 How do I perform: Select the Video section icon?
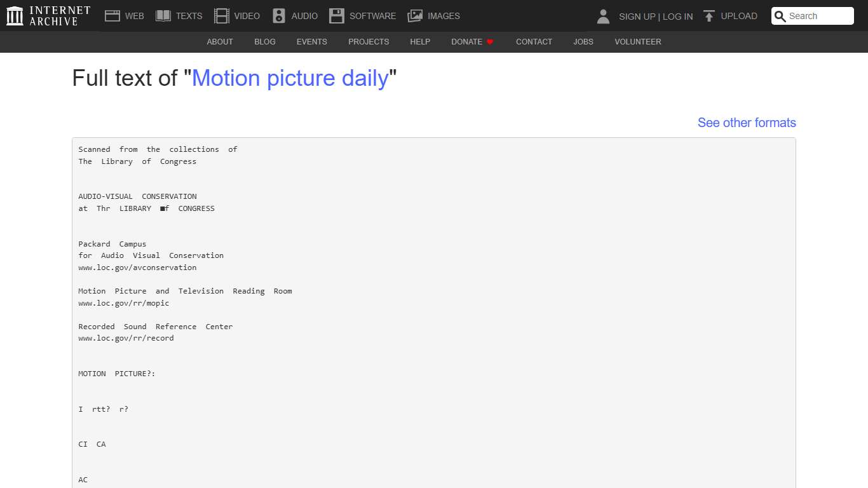221,15
